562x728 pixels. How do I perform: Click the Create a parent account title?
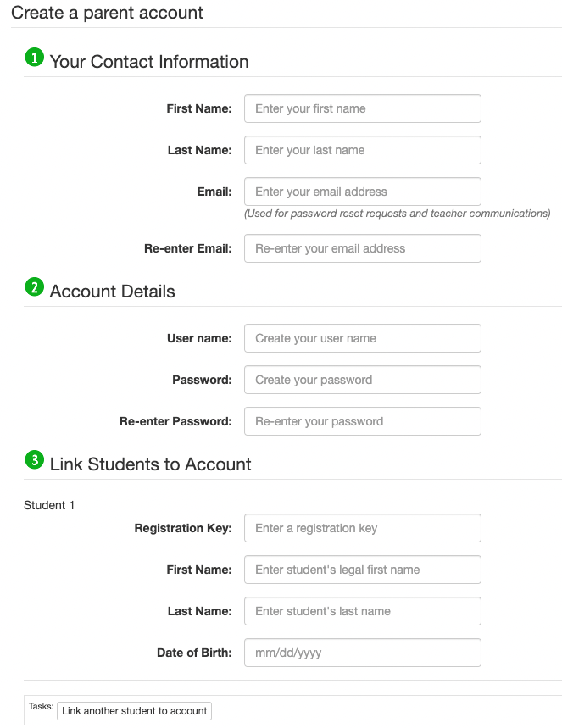click(107, 13)
